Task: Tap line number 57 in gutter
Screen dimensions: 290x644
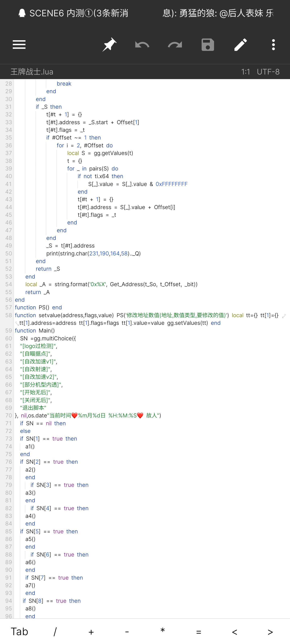Action: (x=8, y=308)
